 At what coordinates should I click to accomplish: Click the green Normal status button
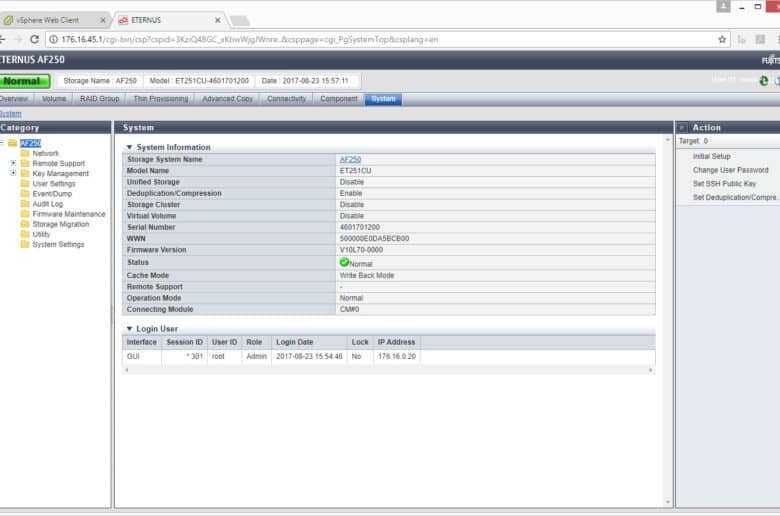pos(24,81)
